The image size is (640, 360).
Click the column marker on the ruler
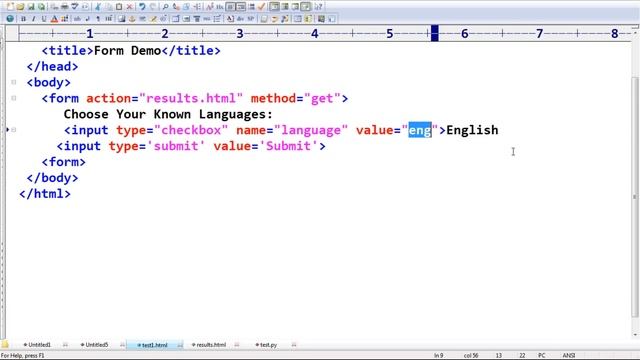click(x=435, y=33)
